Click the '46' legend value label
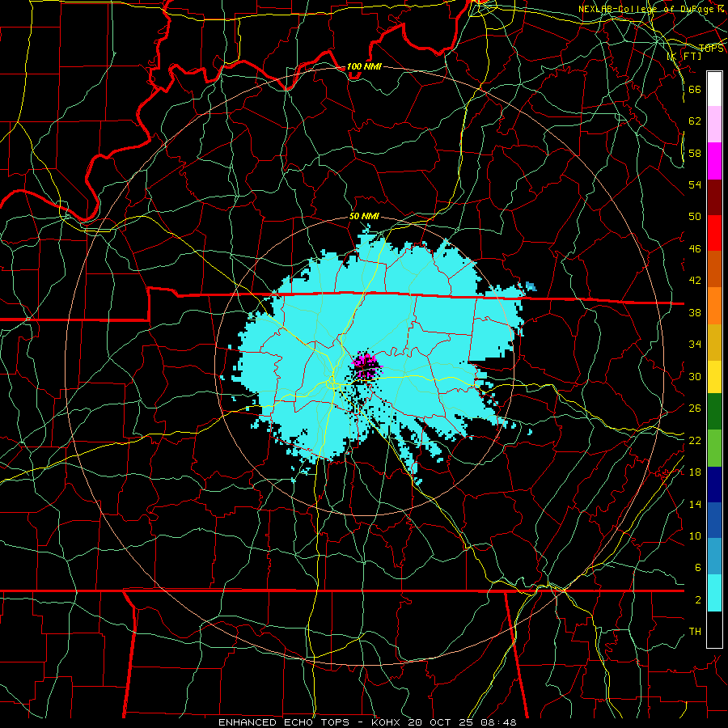 click(695, 249)
